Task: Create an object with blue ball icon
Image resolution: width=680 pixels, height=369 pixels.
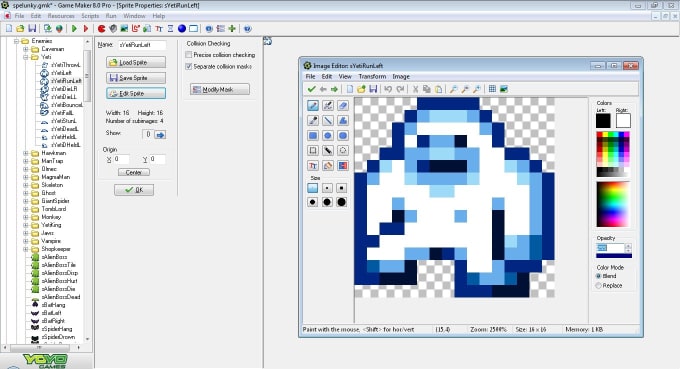Action: pyautogui.click(x=182, y=29)
